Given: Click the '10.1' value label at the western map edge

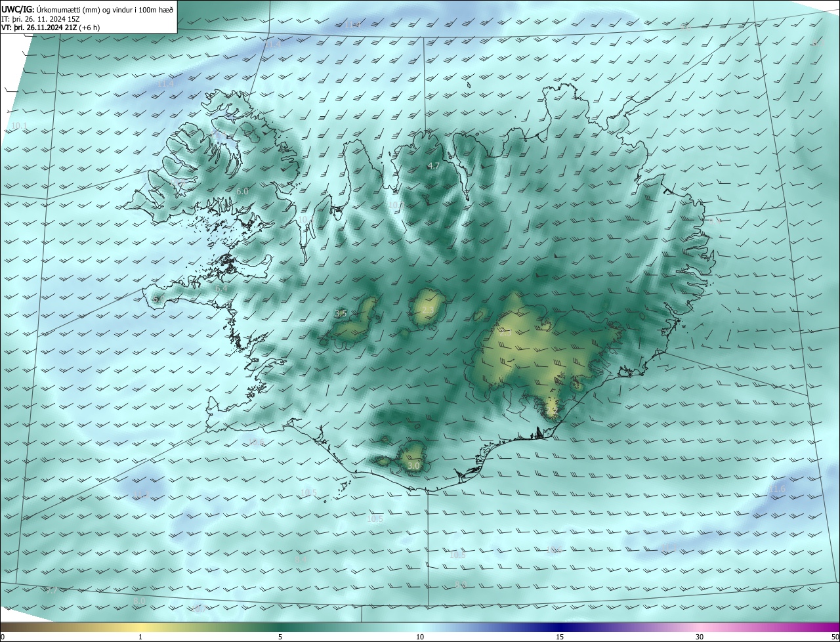Looking at the screenshot, I should [20, 126].
